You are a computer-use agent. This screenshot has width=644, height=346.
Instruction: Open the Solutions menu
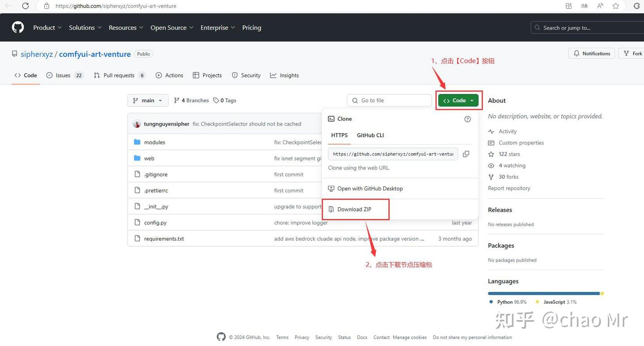[85, 27]
